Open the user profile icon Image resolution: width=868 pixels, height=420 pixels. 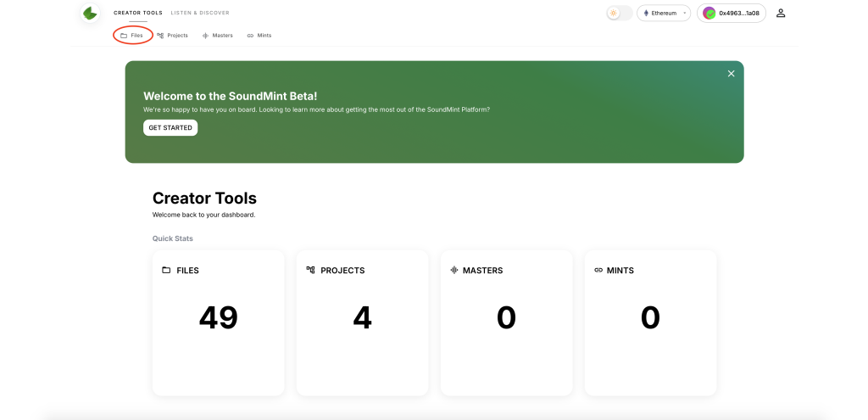point(781,13)
